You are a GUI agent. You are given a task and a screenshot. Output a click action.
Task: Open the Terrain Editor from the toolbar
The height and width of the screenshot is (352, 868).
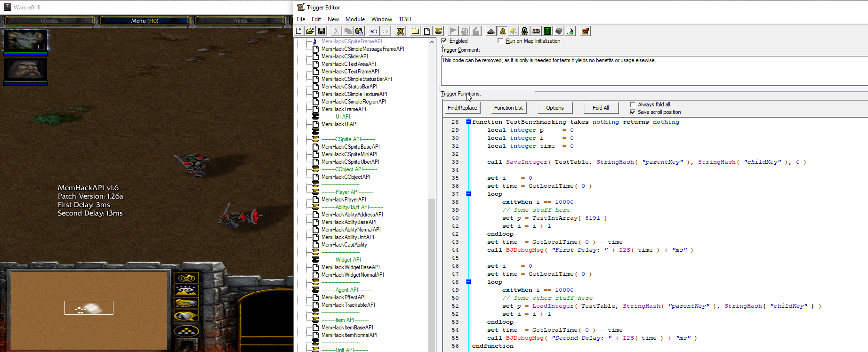point(490,31)
